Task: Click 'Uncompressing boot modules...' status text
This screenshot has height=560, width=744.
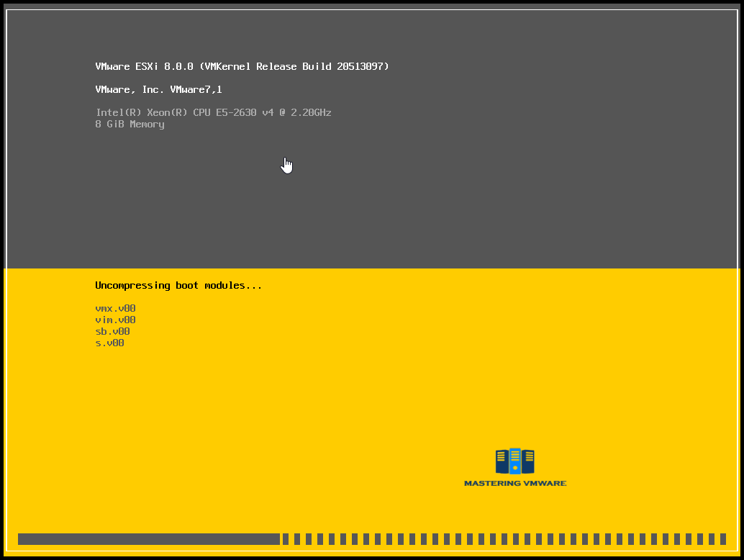Action: pyautogui.click(x=178, y=286)
